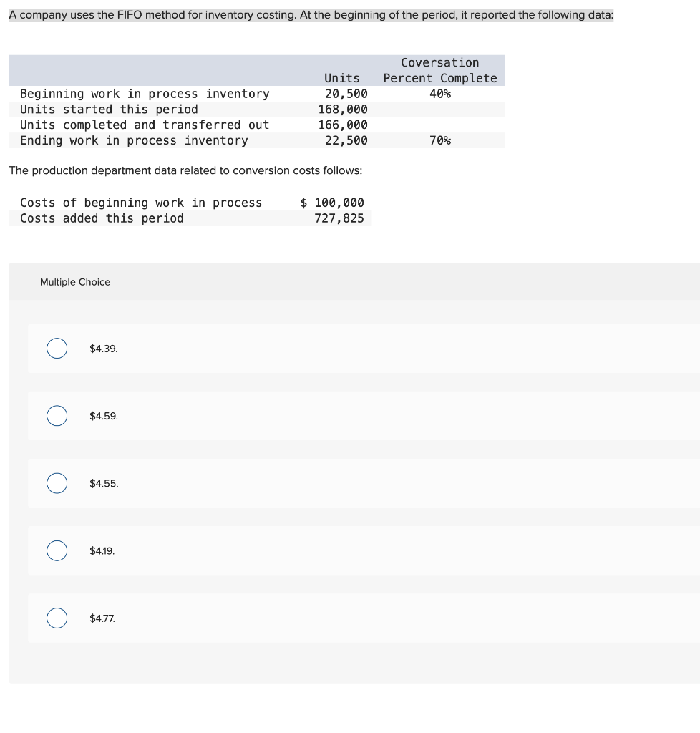Click the $4.39 answer label text
Screen dimensions: 700x733
click(x=104, y=349)
